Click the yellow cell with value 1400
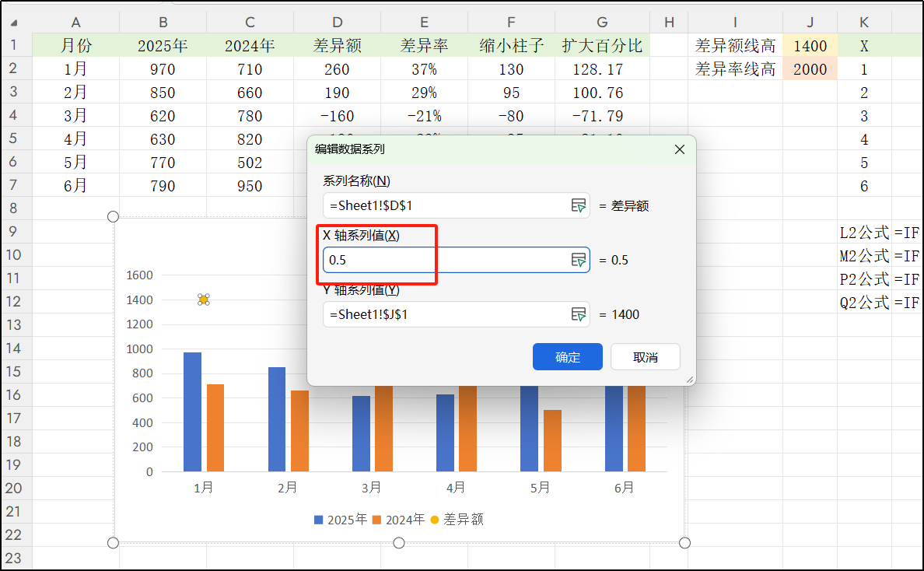Screen dimensions: 924x571 point(810,45)
